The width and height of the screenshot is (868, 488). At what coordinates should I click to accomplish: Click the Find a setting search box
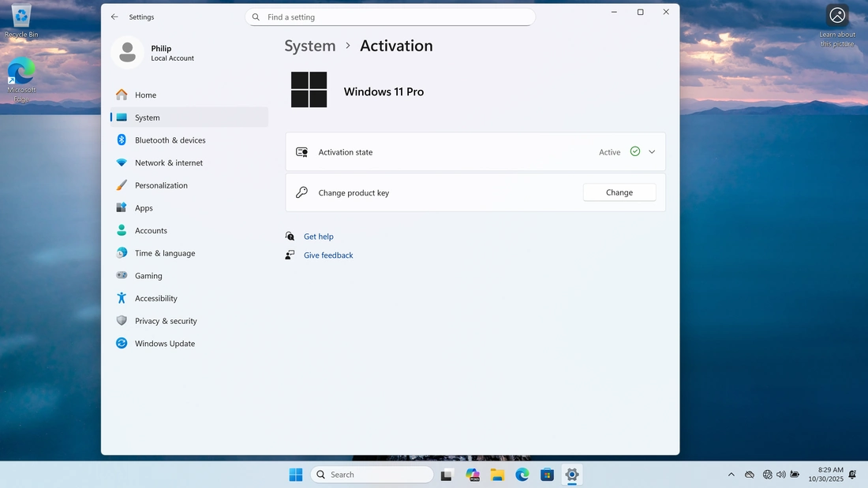pyautogui.click(x=391, y=17)
